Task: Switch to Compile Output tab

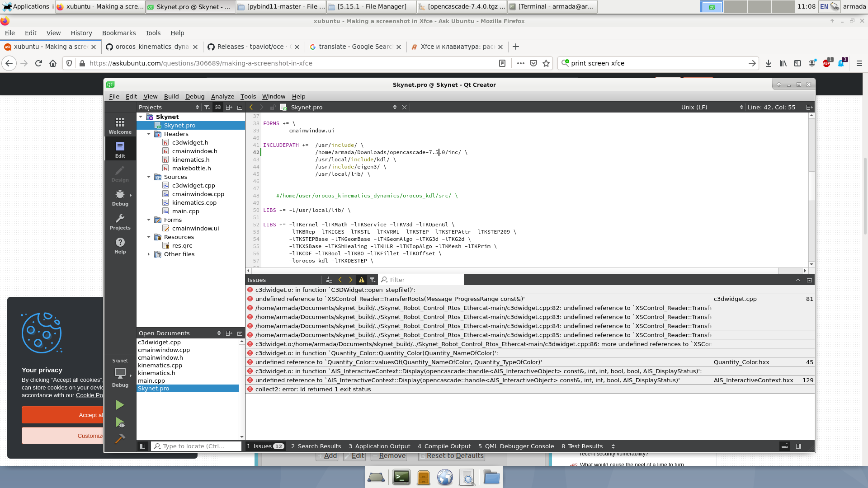Action: (x=444, y=446)
